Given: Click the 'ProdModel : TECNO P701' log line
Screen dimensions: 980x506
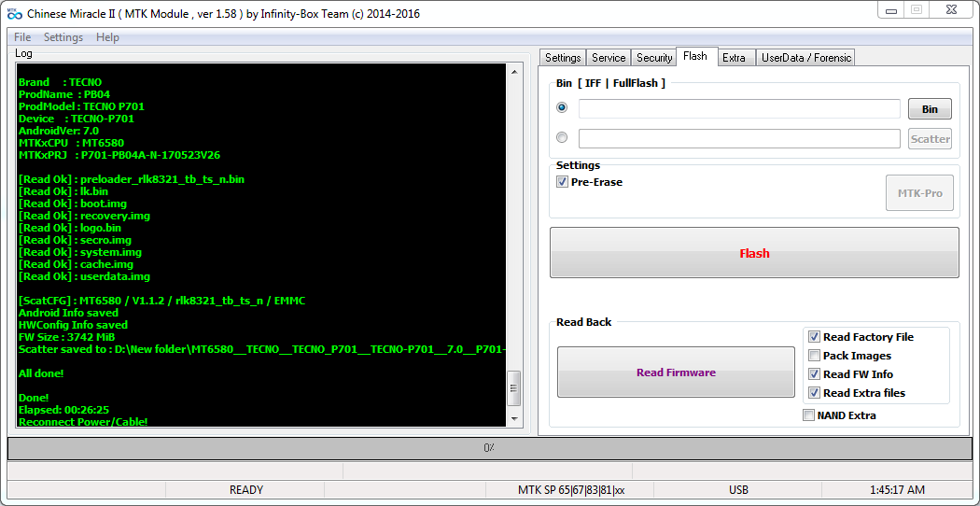Looking at the screenshot, I should tap(81, 106).
